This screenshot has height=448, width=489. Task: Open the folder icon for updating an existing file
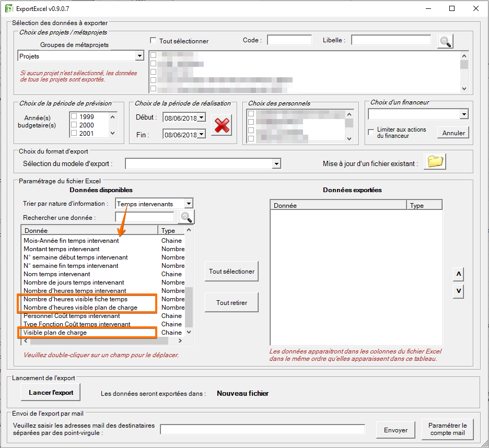click(436, 162)
